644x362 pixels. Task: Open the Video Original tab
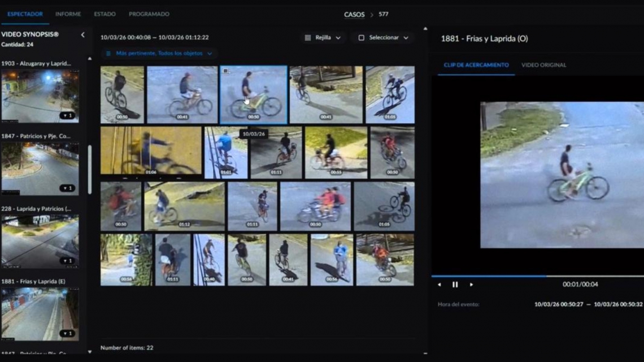(543, 65)
